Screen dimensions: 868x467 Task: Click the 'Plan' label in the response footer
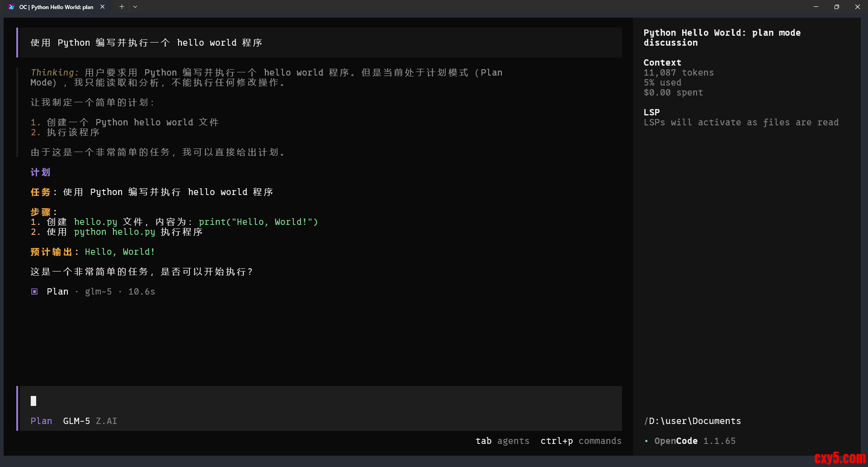57,291
